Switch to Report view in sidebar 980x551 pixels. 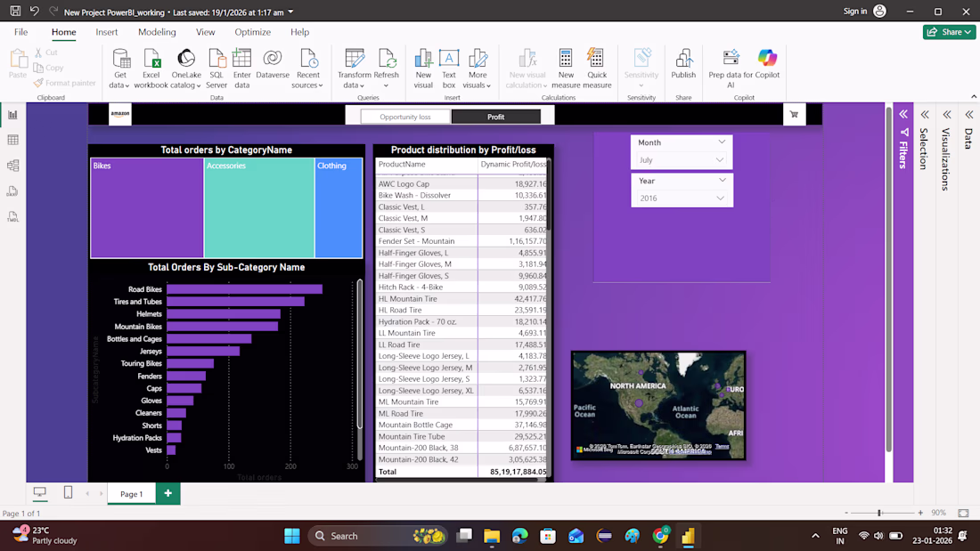point(12,115)
